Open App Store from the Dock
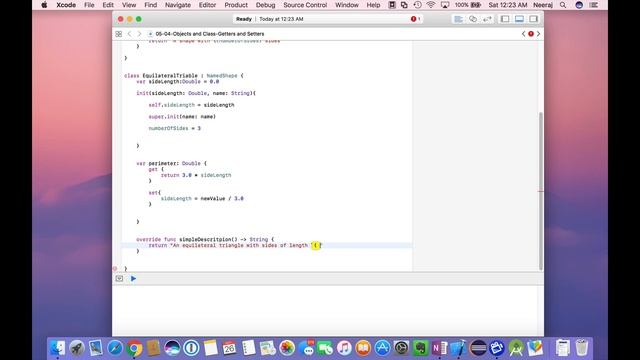Screen dimensions: 640x360 pos(382,348)
